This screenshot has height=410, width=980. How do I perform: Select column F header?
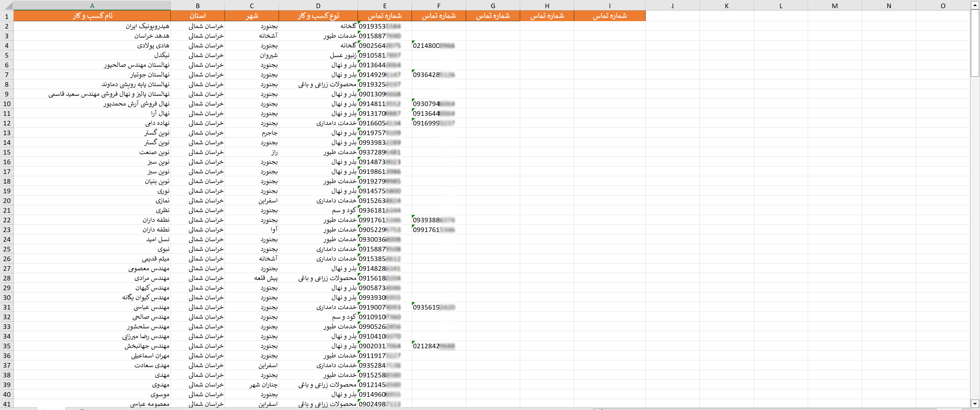point(439,6)
